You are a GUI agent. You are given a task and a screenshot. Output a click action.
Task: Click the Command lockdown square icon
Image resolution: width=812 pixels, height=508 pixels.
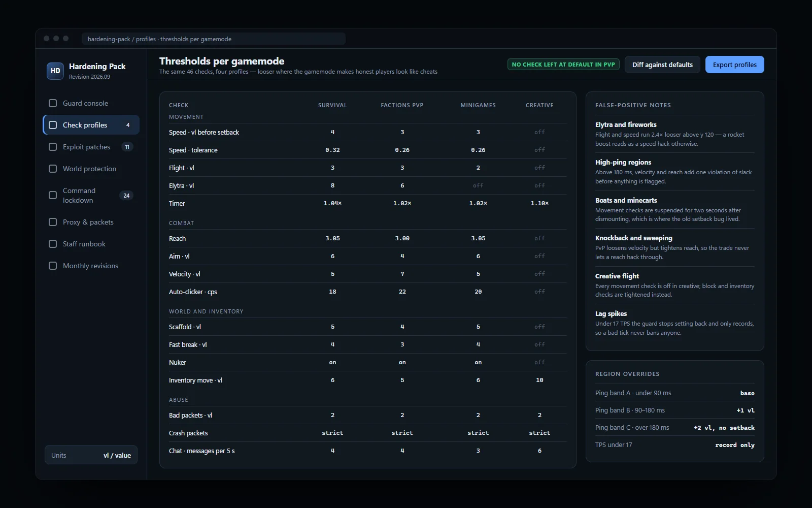click(53, 195)
